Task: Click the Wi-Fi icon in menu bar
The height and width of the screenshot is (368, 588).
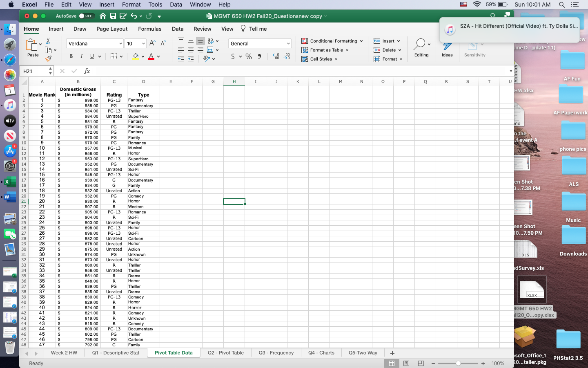Action: point(477,4)
